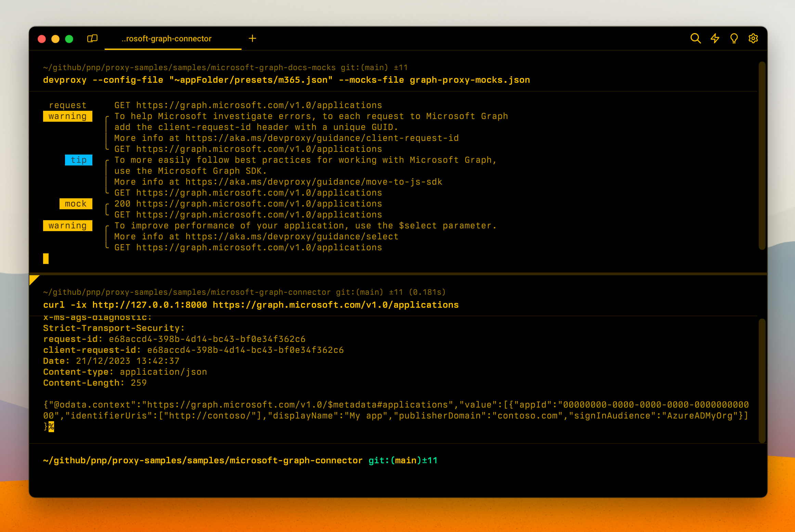
Task: Click the lightning bolt AI icon
Action: 715,39
